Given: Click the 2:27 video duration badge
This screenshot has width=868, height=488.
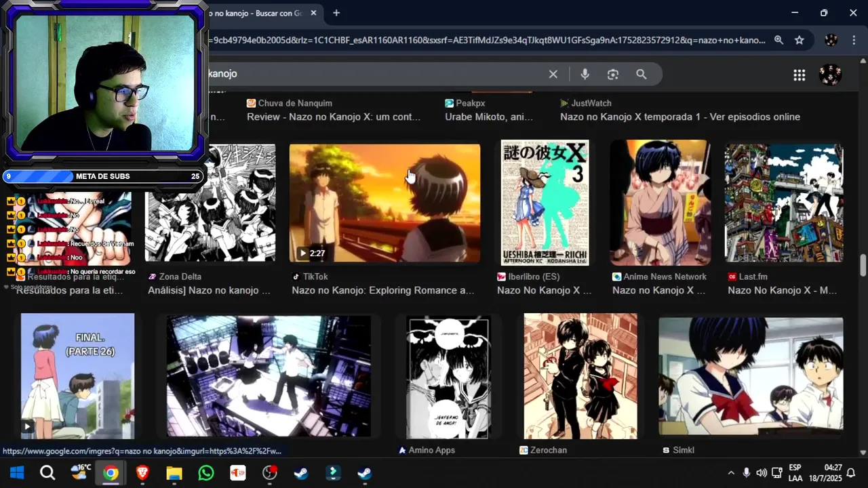Looking at the screenshot, I should 311,253.
